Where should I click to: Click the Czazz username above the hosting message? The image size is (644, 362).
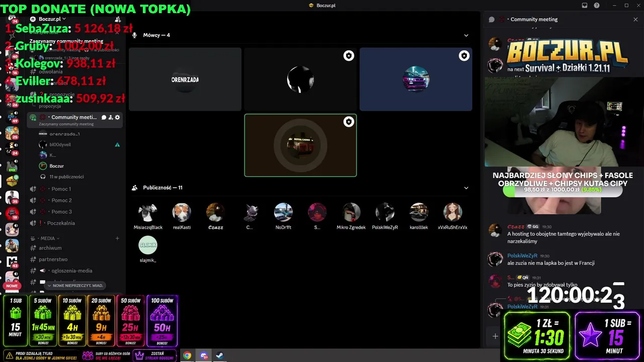click(x=516, y=227)
